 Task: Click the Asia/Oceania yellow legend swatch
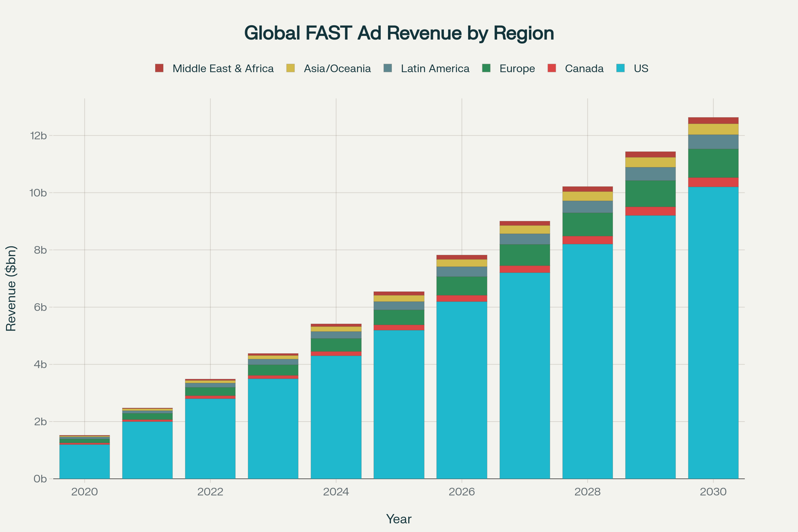pyautogui.click(x=290, y=68)
